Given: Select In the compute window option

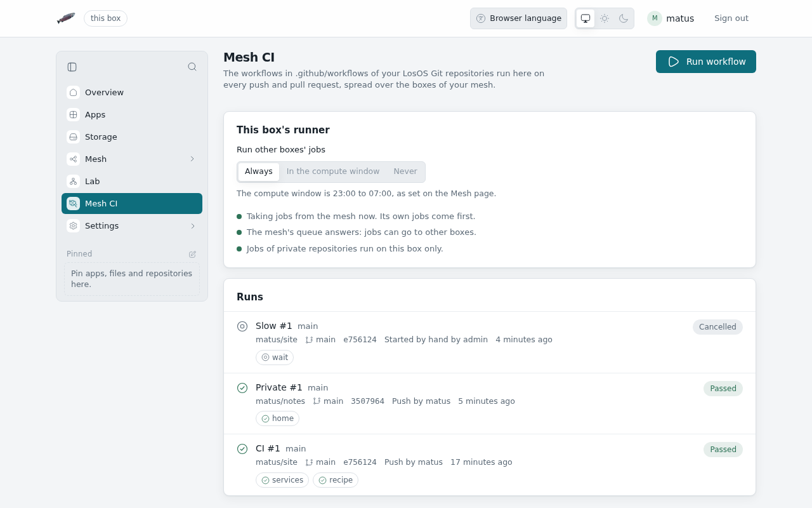Looking at the screenshot, I should 333,171.
